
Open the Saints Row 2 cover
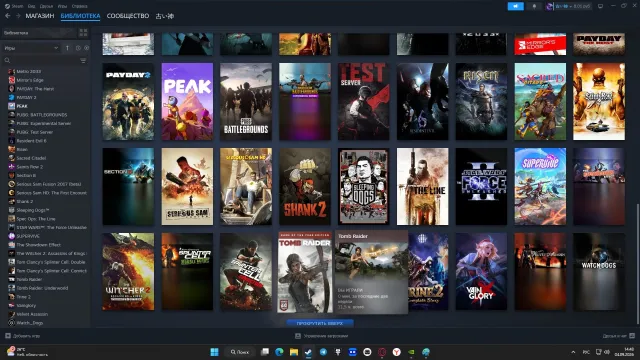coord(599,101)
